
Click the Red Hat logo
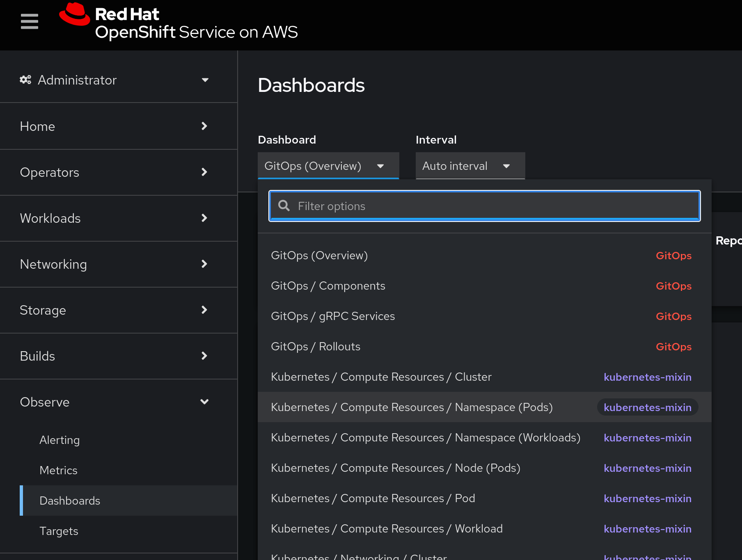(75, 15)
